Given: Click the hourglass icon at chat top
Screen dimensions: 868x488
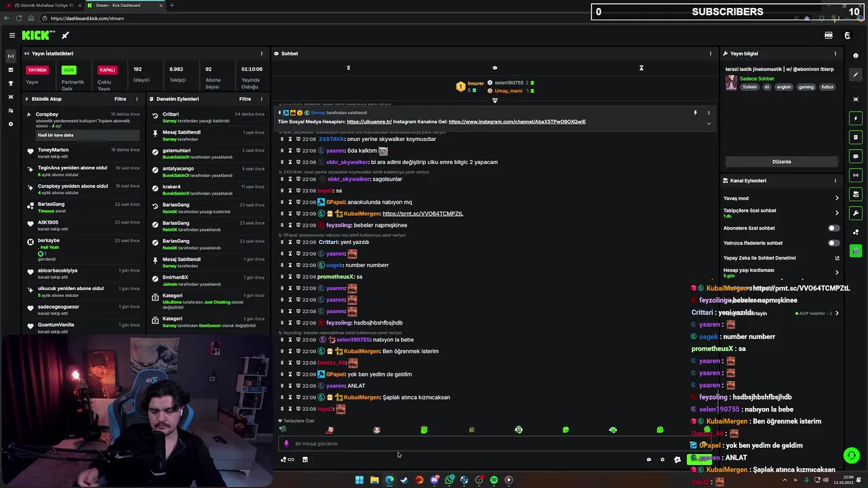Looking at the screenshot, I should (641, 68).
